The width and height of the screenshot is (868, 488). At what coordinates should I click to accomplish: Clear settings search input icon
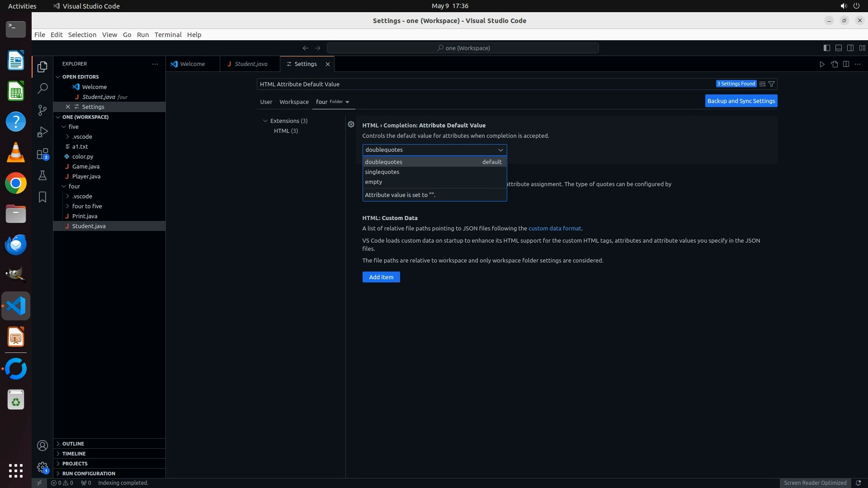762,84
